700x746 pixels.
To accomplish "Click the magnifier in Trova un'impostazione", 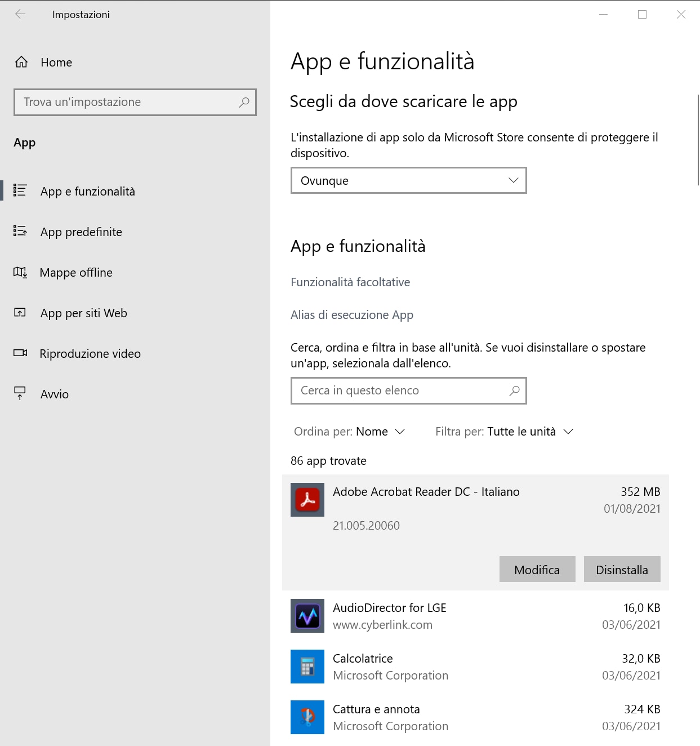I will 244,102.
